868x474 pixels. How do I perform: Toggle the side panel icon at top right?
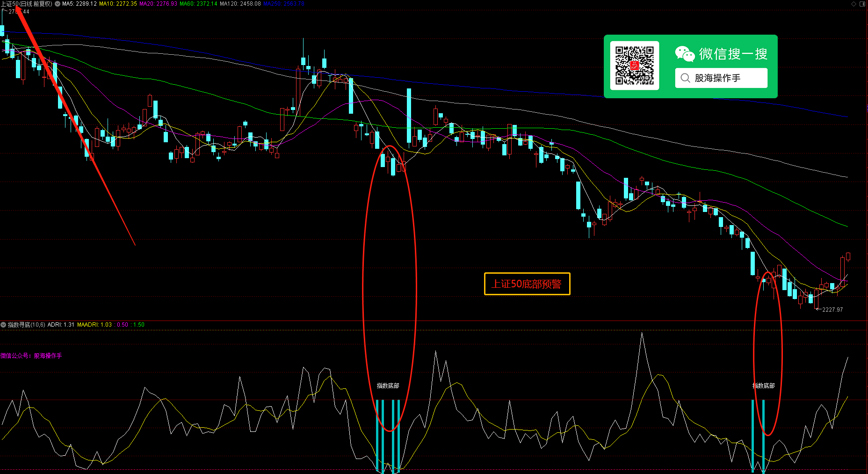pyautogui.click(x=862, y=4)
